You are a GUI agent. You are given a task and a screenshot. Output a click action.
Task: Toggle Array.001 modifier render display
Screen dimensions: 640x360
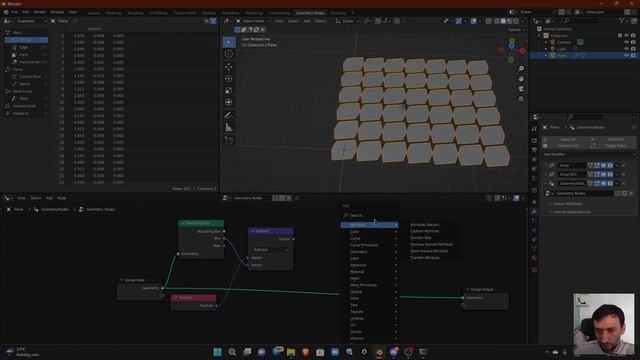click(x=610, y=174)
